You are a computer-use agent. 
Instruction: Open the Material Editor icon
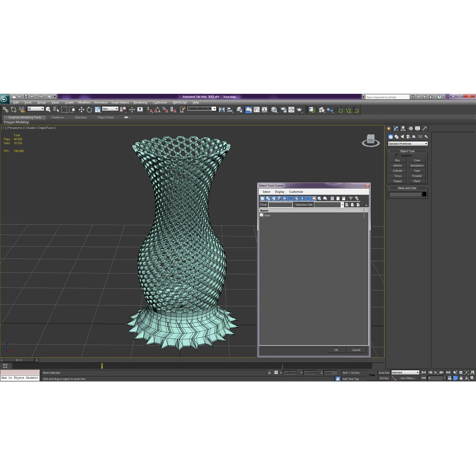pos(274,110)
